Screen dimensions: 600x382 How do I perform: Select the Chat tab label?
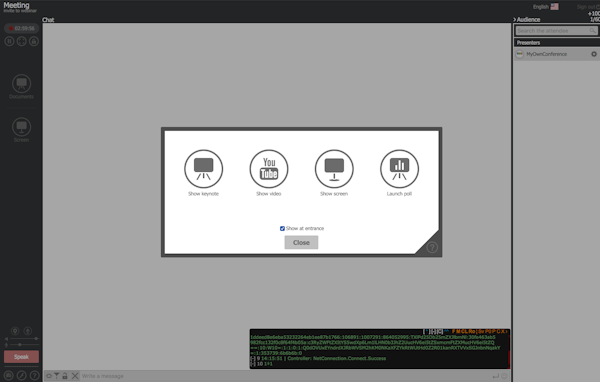(x=48, y=20)
